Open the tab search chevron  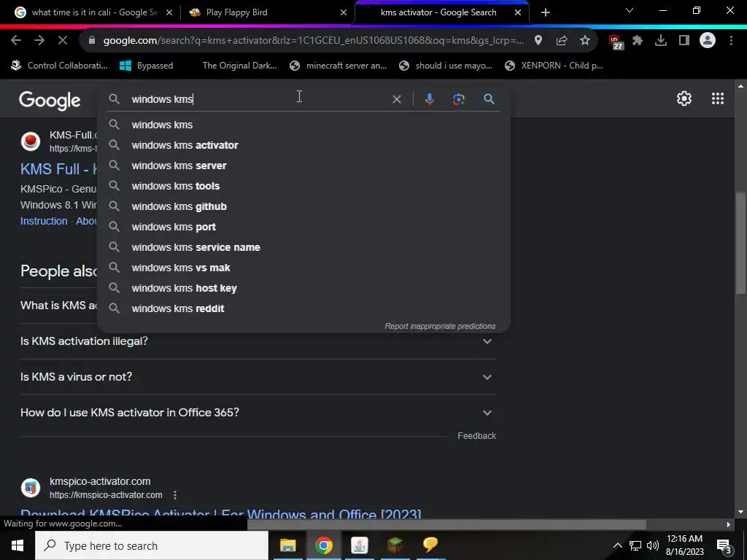(630, 10)
